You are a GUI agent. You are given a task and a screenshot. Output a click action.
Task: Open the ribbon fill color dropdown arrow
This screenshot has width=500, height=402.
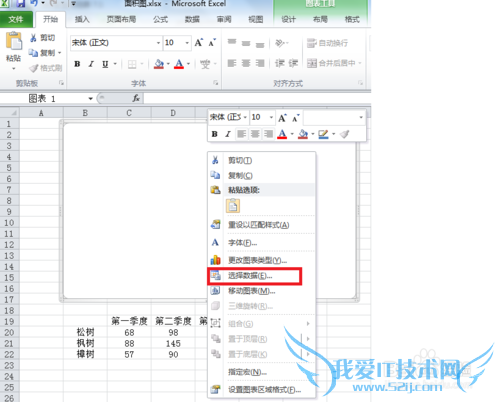[168, 64]
